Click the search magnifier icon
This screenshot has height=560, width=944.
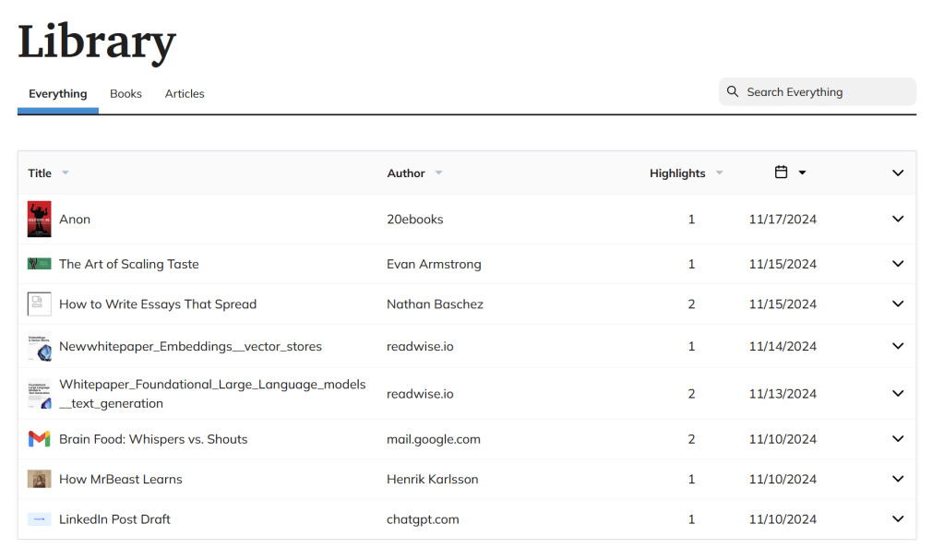coord(733,91)
